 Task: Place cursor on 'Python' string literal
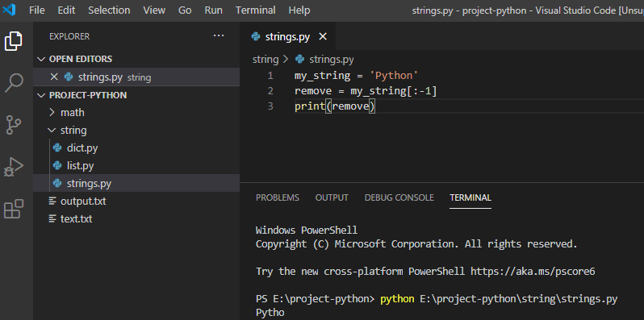(x=394, y=76)
